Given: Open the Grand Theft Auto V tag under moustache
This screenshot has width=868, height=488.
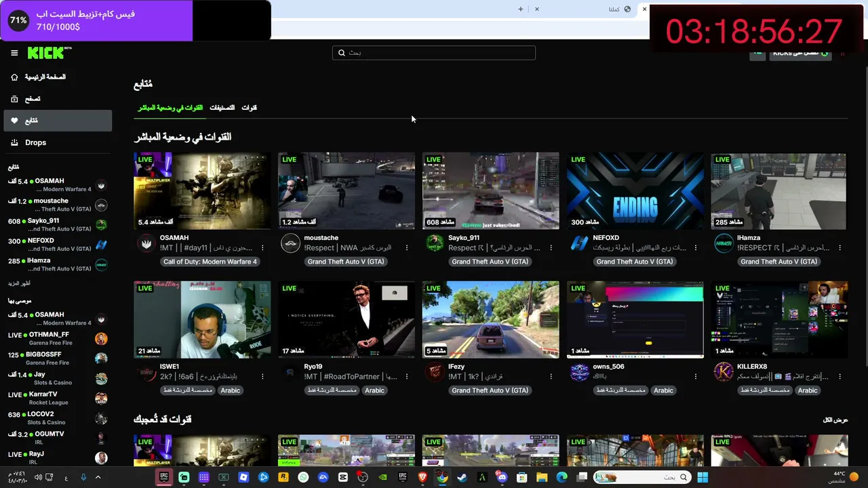Looking at the screenshot, I should tap(346, 262).
